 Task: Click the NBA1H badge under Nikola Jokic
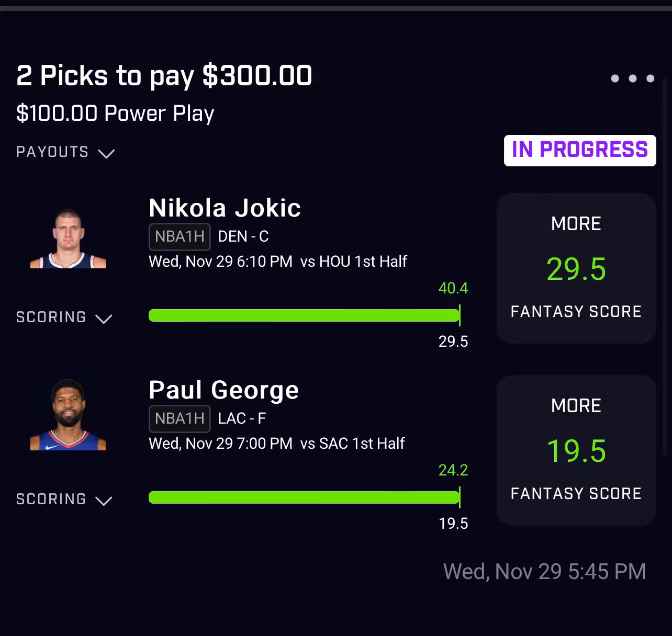coord(180,236)
